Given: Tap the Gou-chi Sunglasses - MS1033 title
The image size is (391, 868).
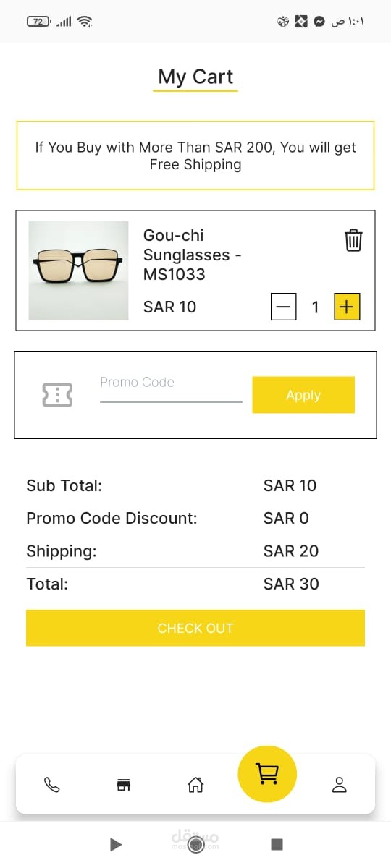Looking at the screenshot, I should (x=193, y=255).
